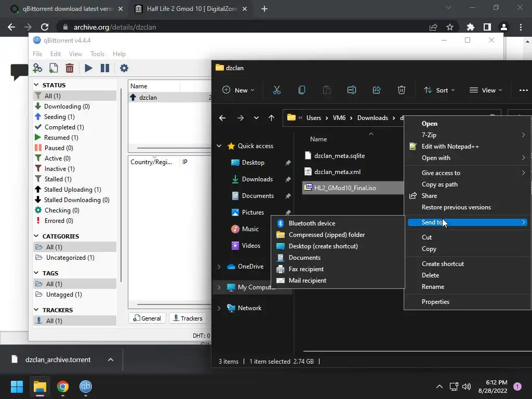Expand OneDrive in Explorer sidebar
The width and height of the screenshot is (532, 399).
coord(219,267)
